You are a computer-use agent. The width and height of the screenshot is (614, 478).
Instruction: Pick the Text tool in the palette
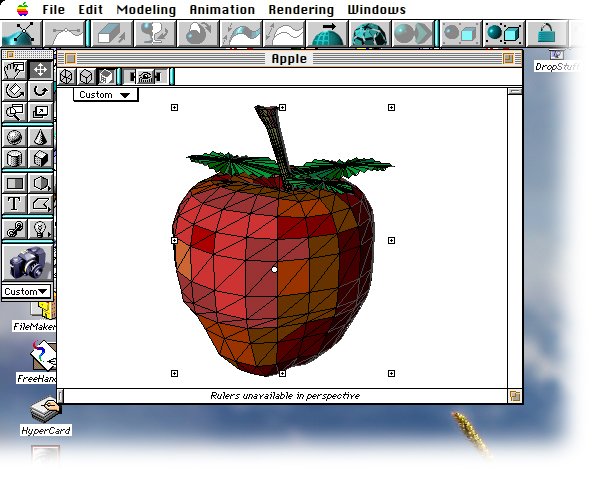point(15,204)
